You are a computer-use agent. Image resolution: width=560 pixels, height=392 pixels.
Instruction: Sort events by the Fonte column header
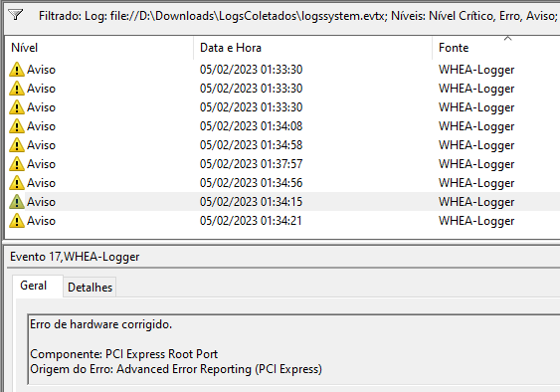496,48
